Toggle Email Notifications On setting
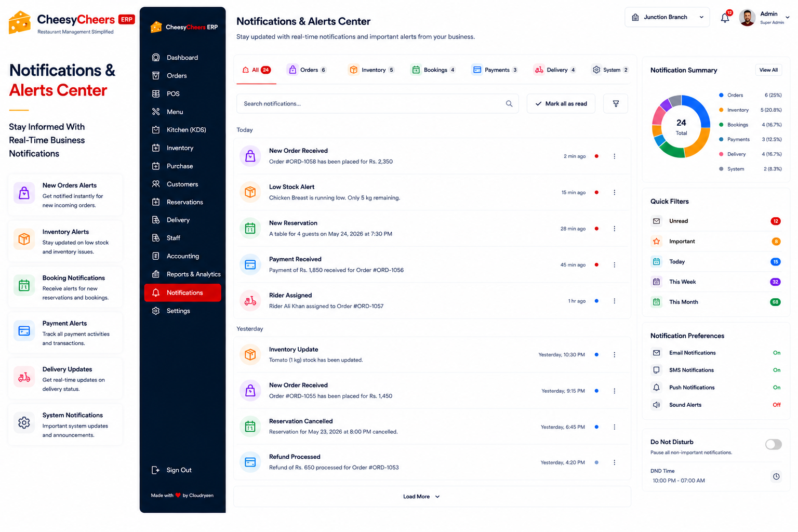The width and height of the screenshot is (798, 532). coord(776,353)
